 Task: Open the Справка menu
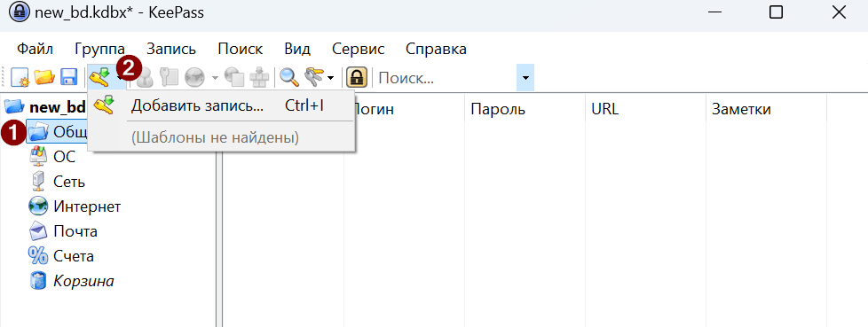436,49
